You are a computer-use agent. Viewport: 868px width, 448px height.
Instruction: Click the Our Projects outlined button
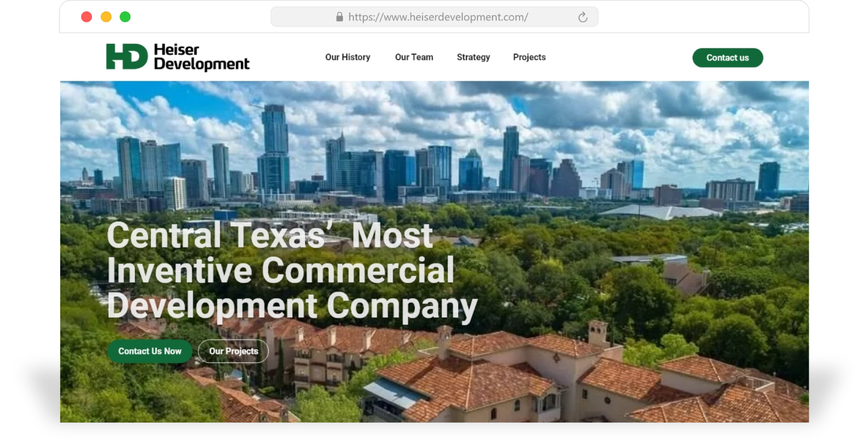point(233,351)
